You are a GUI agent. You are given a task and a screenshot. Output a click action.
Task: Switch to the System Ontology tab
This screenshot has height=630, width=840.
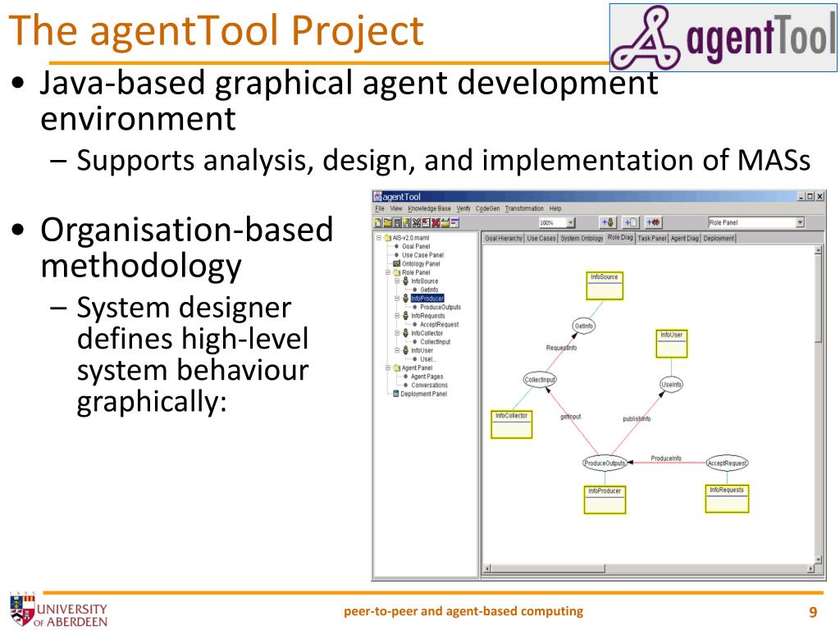pyautogui.click(x=582, y=239)
